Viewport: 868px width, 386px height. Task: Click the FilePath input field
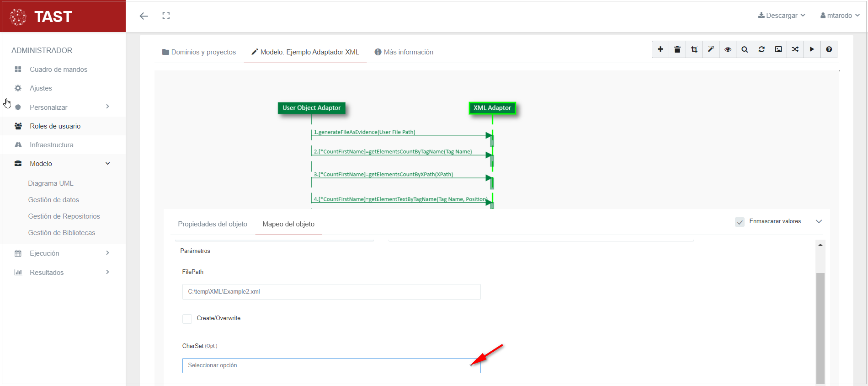[331, 292]
